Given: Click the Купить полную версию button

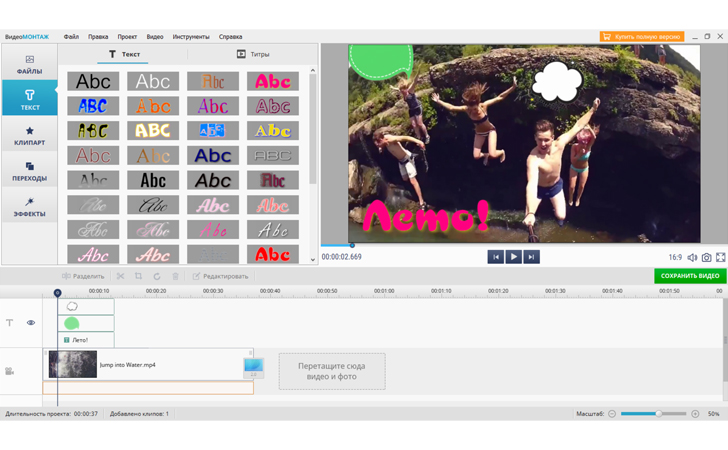Looking at the screenshot, I should [x=641, y=36].
